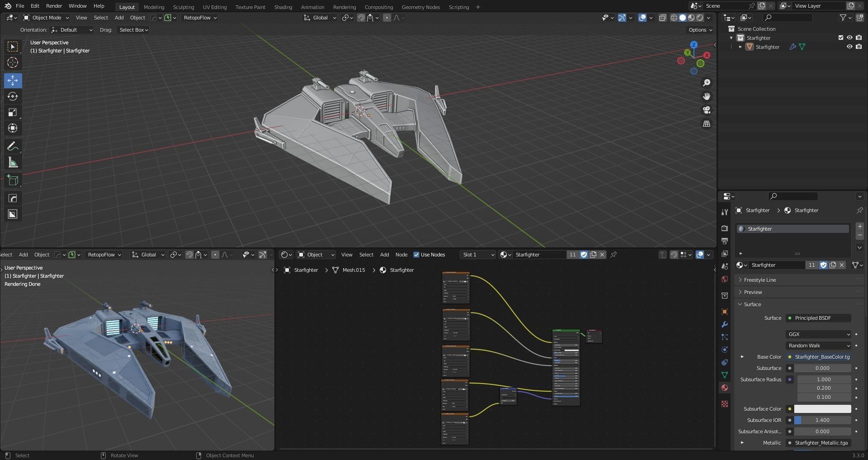The width and height of the screenshot is (868, 460).
Task: Switch to Wireframe viewport shading
Action: pyautogui.click(x=674, y=18)
